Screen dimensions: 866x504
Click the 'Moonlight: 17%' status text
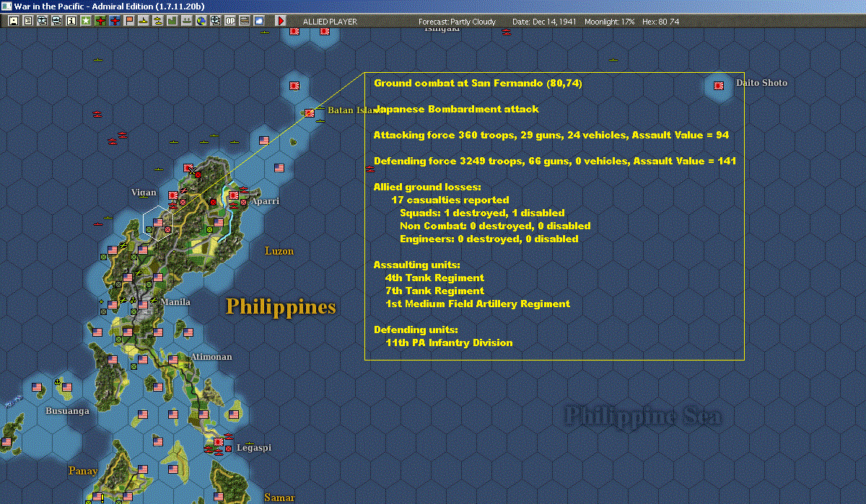click(x=609, y=22)
